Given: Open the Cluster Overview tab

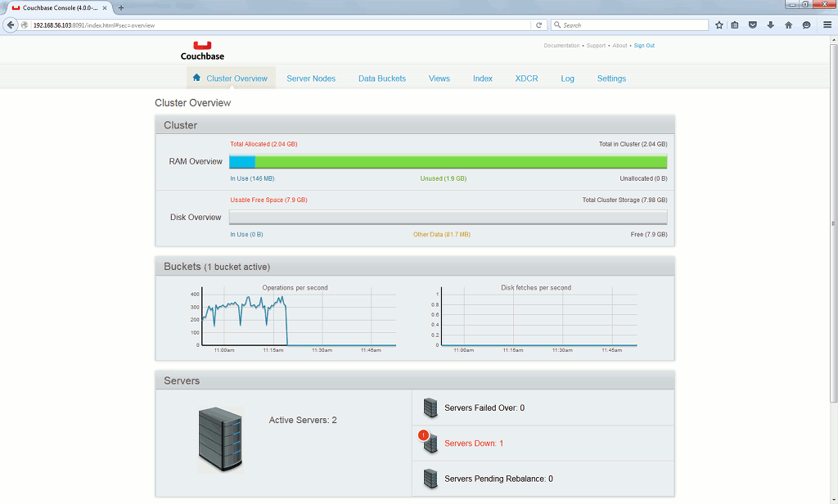Looking at the screenshot, I should (231, 78).
